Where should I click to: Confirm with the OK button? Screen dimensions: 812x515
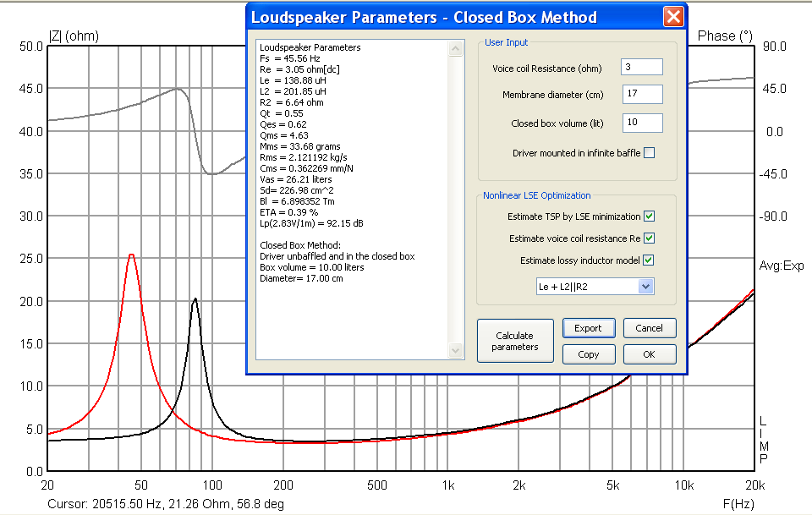tap(650, 354)
